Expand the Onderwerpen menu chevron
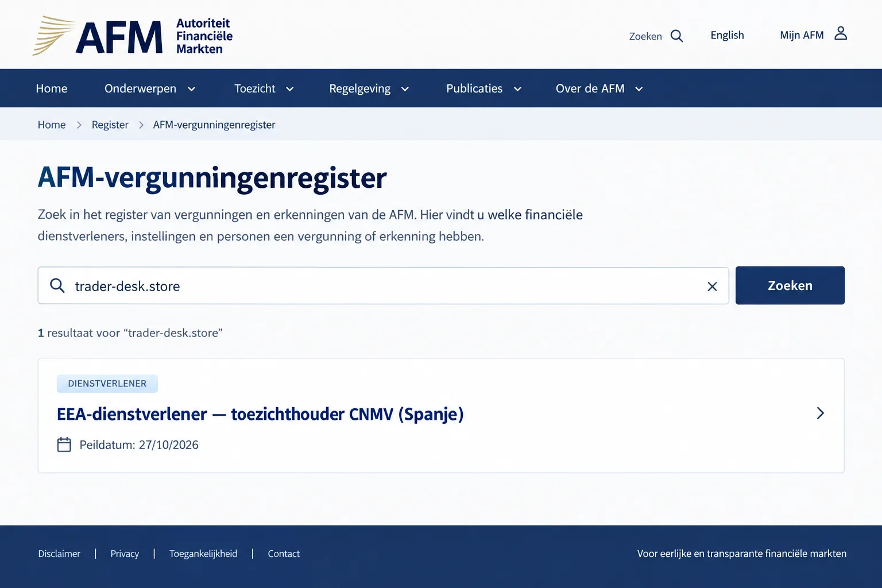Viewport: 882px width, 588px height. [192, 89]
